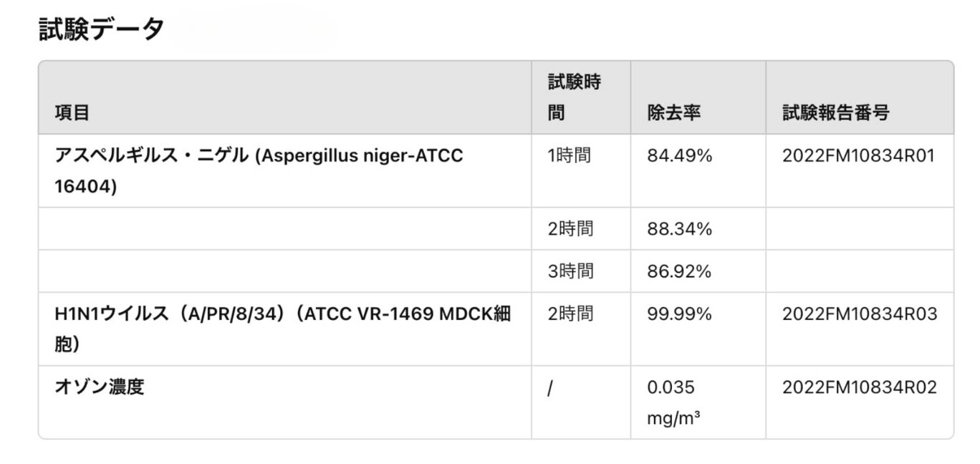
Task: Select report number 2022FM10834R03
Action: 859,314
